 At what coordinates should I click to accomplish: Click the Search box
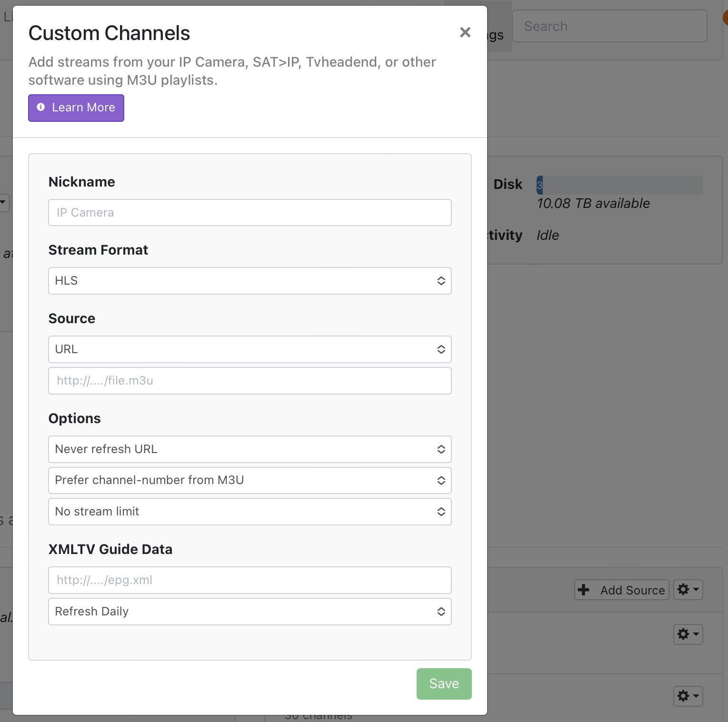click(x=609, y=26)
